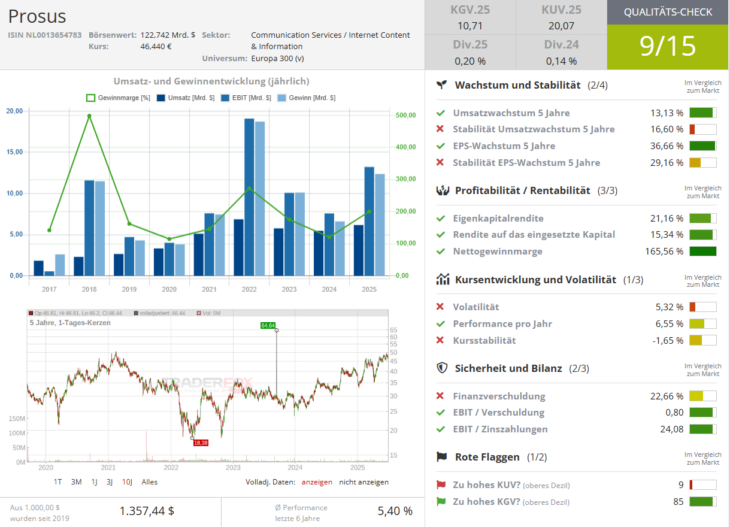Click the 1.357,44 $ investment result value
The height and width of the screenshot is (527, 730).
[x=147, y=511]
